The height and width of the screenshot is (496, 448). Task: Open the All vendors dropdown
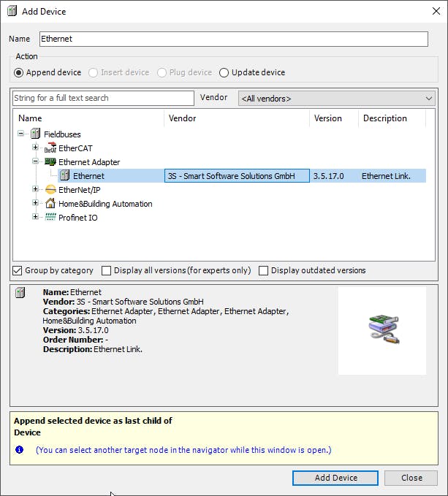[x=337, y=99]
